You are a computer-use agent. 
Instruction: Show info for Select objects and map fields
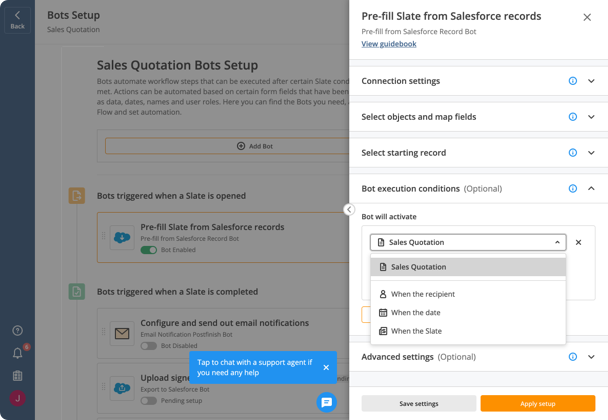tap(572, 117)
